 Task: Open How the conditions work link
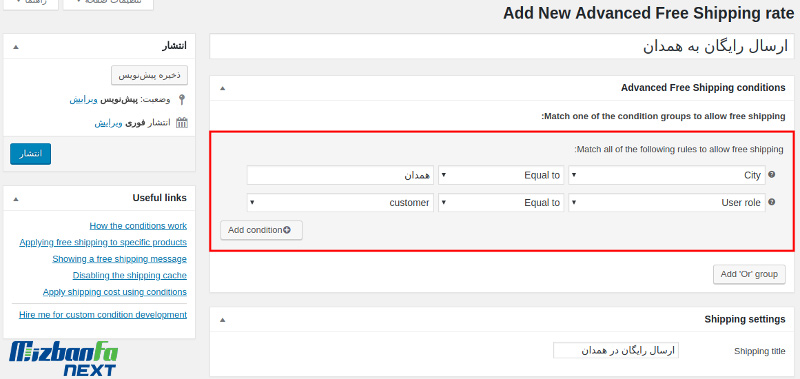138,225
